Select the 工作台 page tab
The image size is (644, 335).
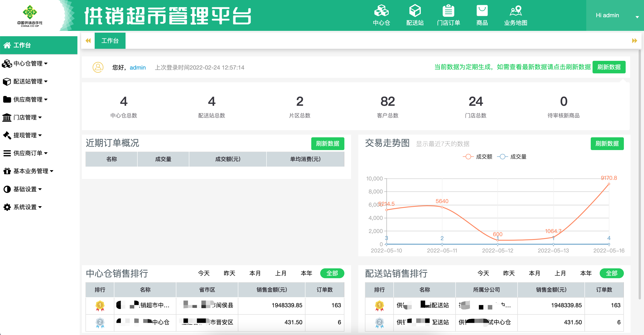pyautogui.click(x=110, y=41)
